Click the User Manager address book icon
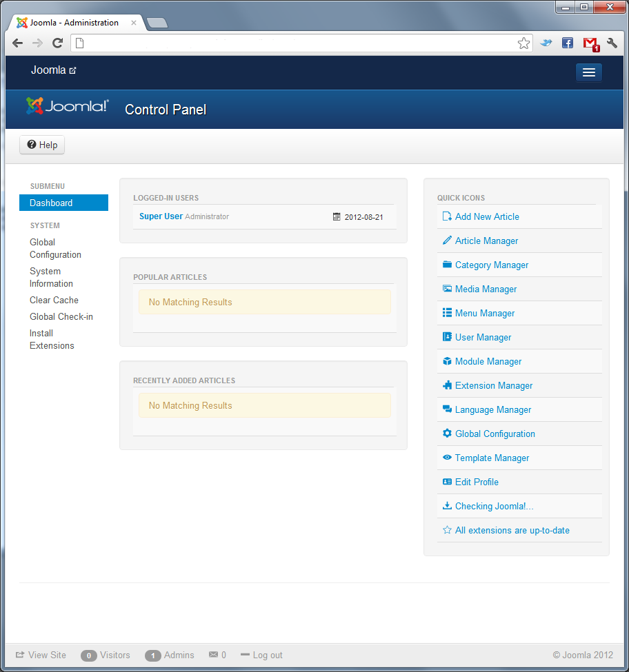 tap(447, 337)
